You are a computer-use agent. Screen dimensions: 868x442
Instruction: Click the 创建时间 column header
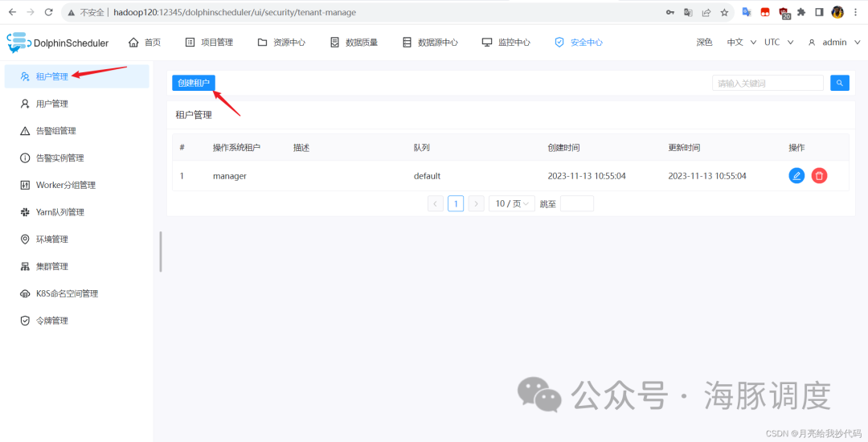(563, 148)
